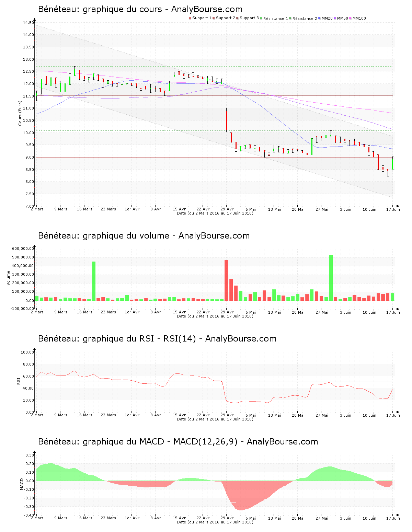Click the '600,000.00' volume axis value
The width and height of the screenshot is (412, 532).
click(x=23, y=249)
